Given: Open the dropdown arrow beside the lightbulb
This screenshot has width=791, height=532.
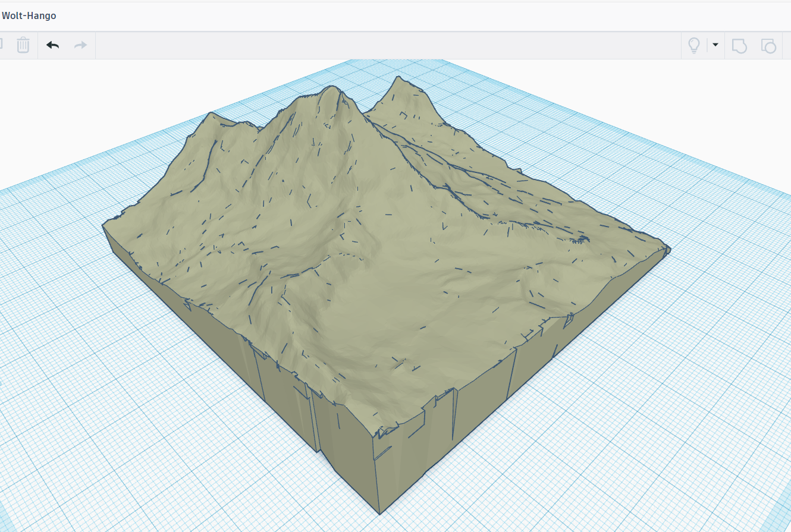Looking at the screenshot, I should (715, 45).
